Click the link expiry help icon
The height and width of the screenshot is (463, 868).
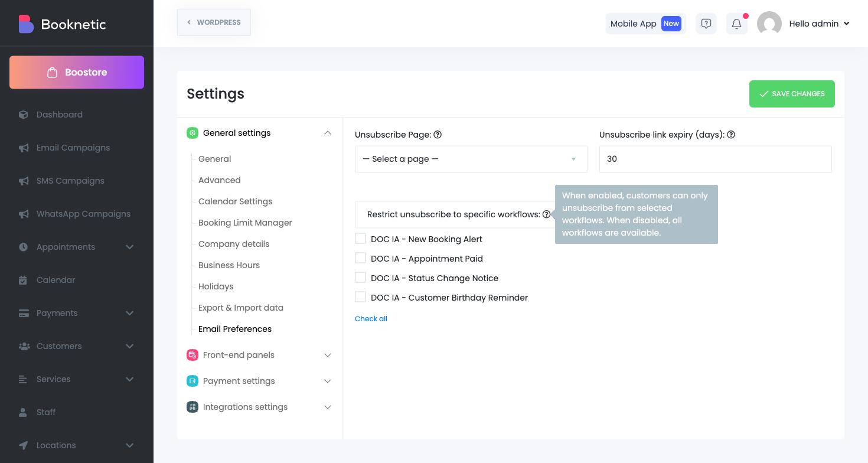731,135
